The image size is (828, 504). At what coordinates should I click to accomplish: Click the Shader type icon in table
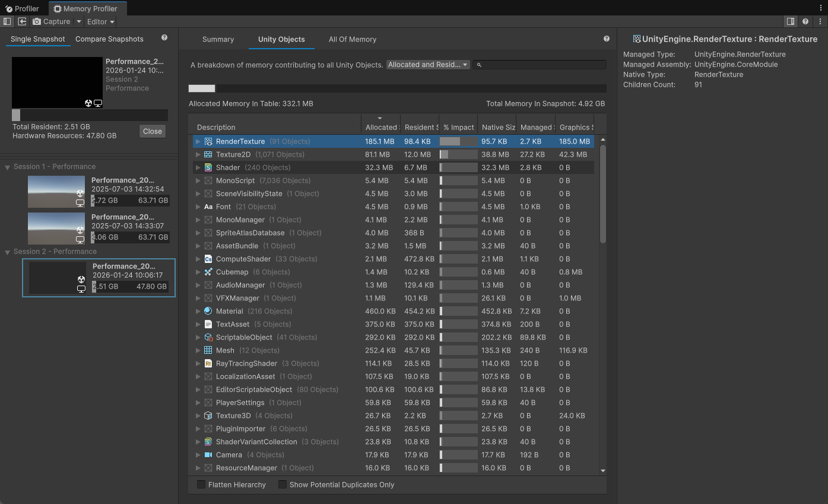click(208, 167)
